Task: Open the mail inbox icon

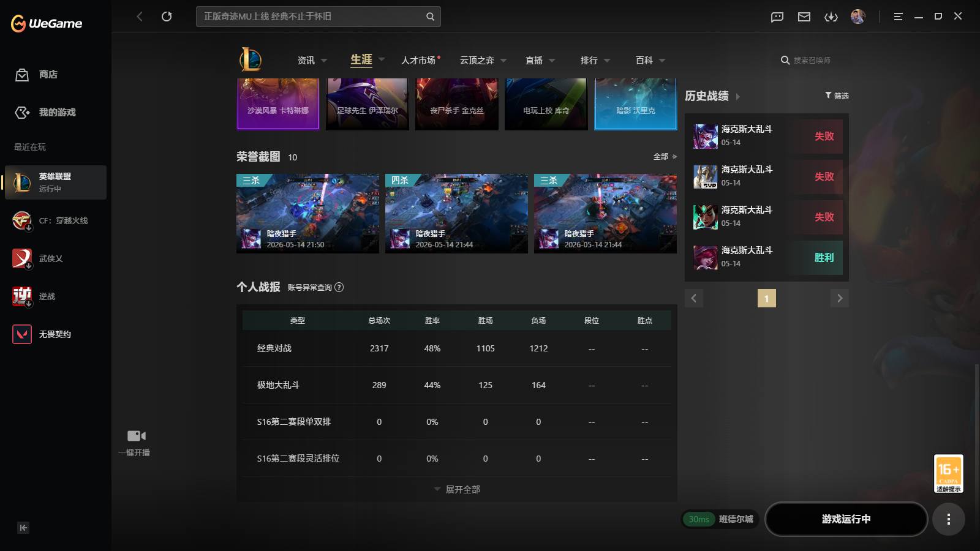Action: pyautogui.click(x=804, y=17)
